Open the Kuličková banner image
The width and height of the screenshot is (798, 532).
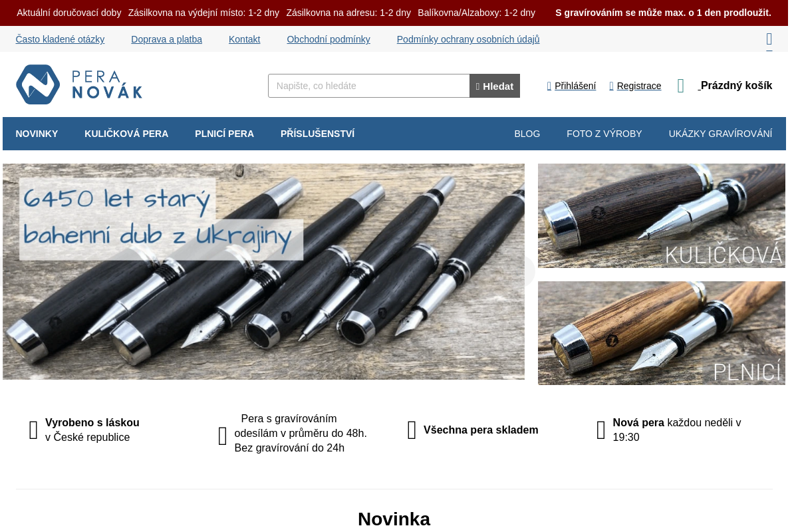tap(662, 215)
